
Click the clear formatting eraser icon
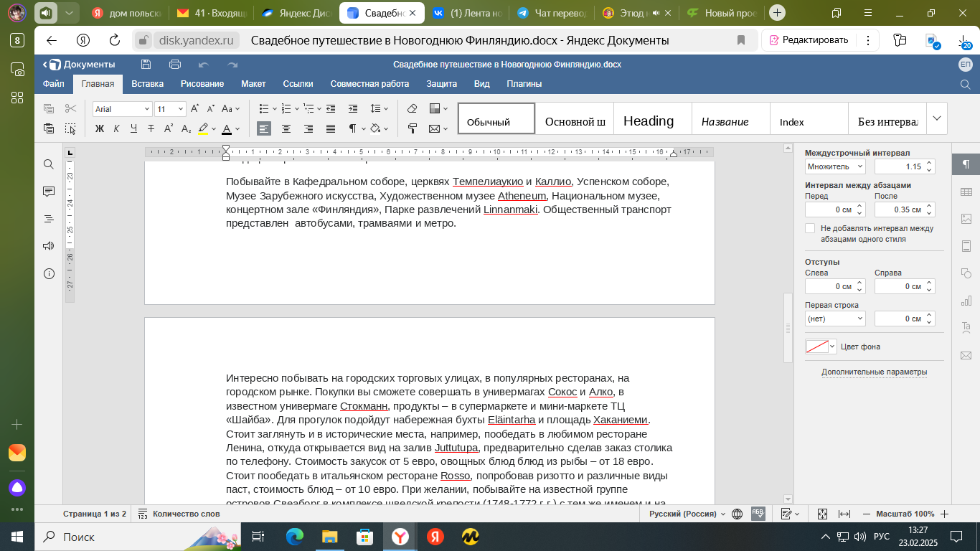412,109
